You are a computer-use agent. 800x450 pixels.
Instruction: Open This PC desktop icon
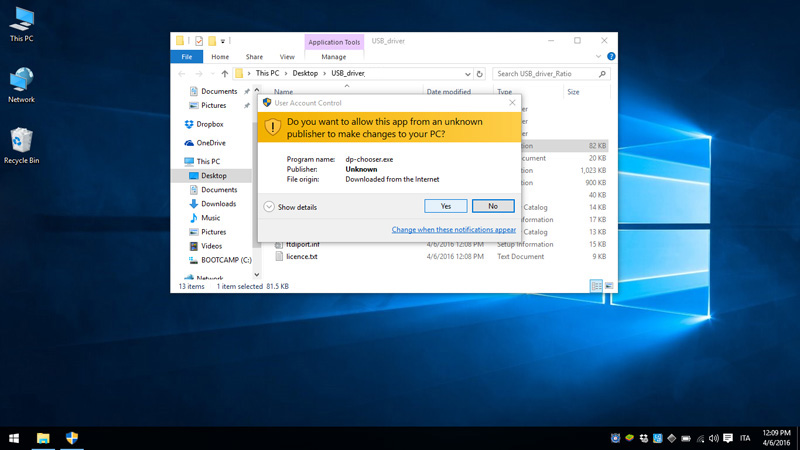pos(21,25)
